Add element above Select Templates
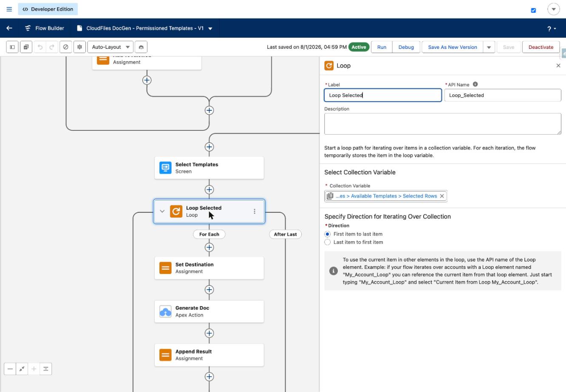The image size is (566, 392). coord(209,147)
